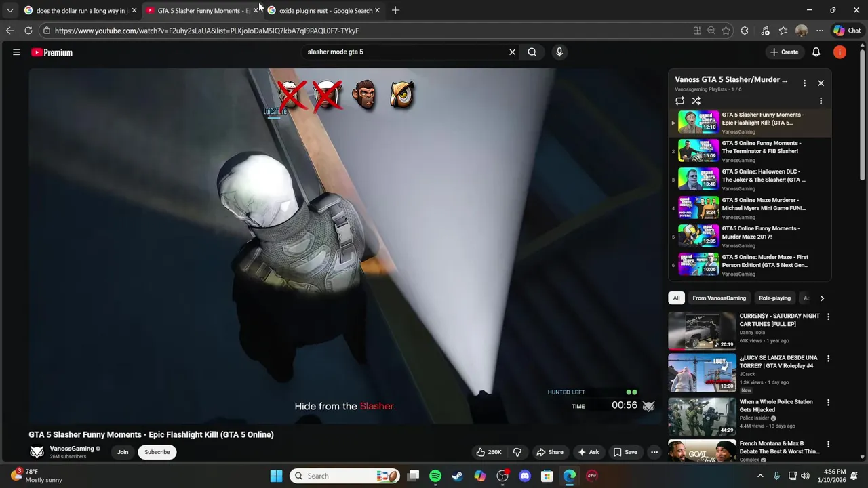Select 'From VanossGaming' filter chip
The image size is (868, 488).
(x=719, y=298)
